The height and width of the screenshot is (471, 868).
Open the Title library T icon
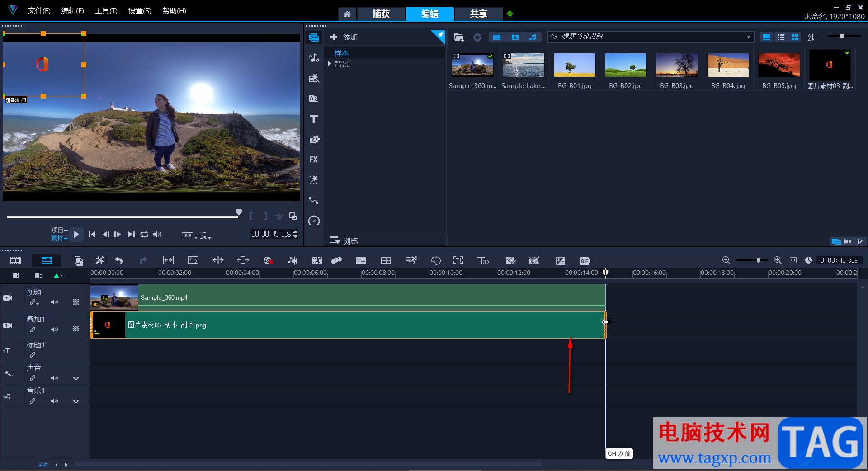pyautogui.click(x=314, y=119)
